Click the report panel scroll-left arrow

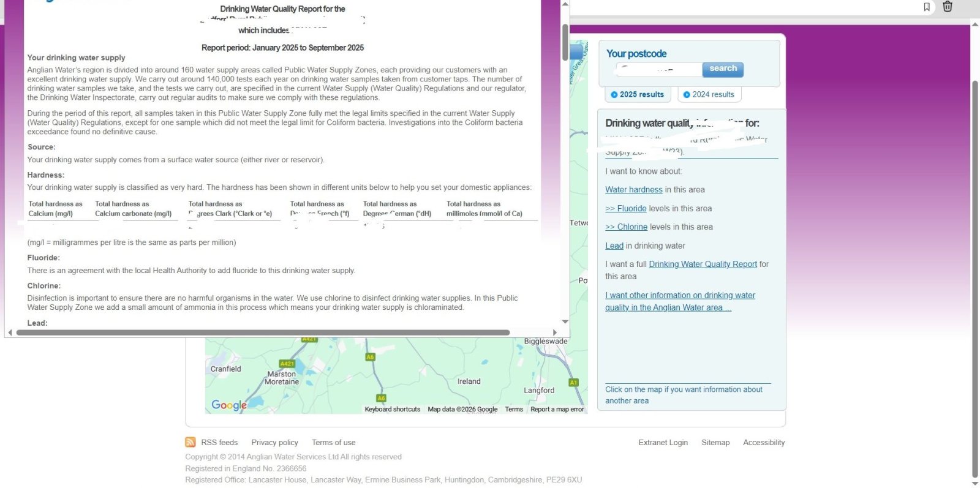coord(10,332)
